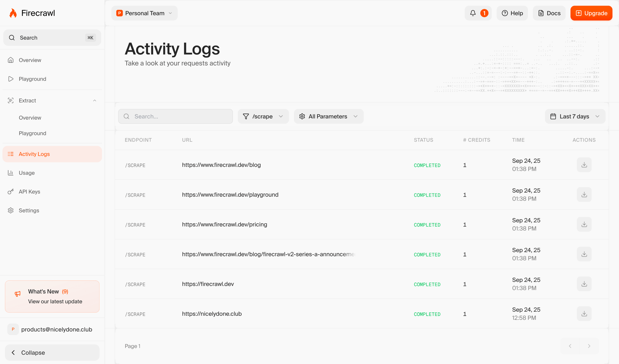Open the sidebar Search box

tap(52, 38)
